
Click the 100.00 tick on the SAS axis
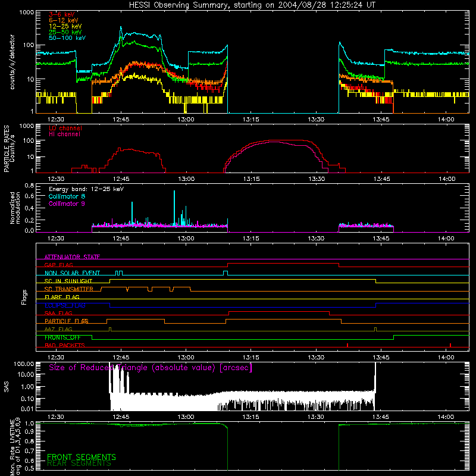[x=24, y=364]
